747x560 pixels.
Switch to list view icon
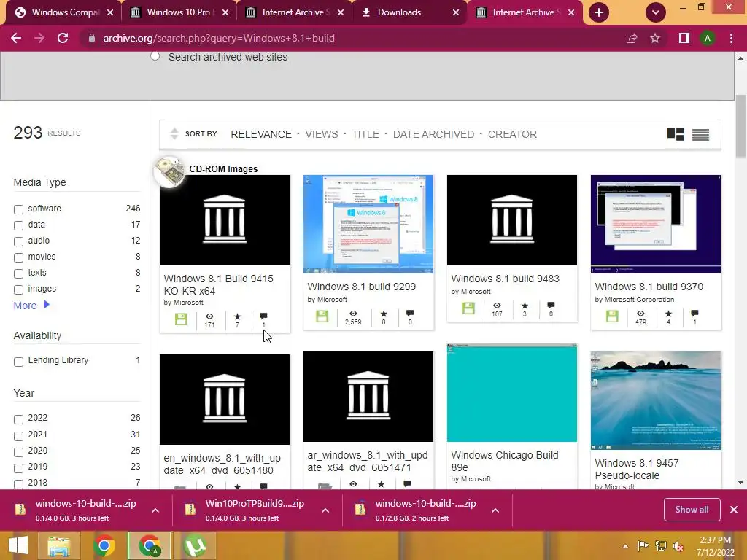click(x=700, y=135)
